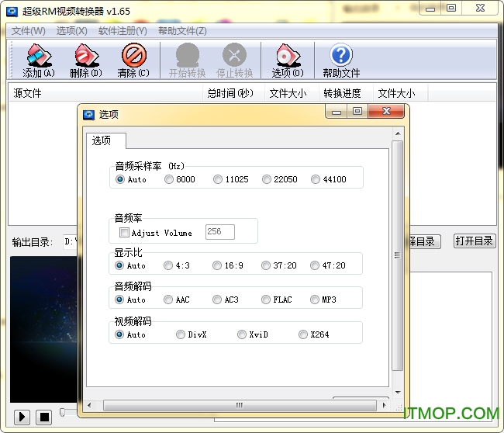Select the 选项 tab in the dialog
The height and width of the screenshot is (433, 504).
click(x=106, y=140)
